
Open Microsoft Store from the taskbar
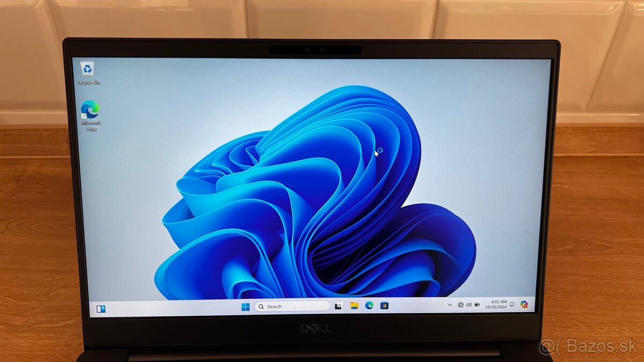384,305
